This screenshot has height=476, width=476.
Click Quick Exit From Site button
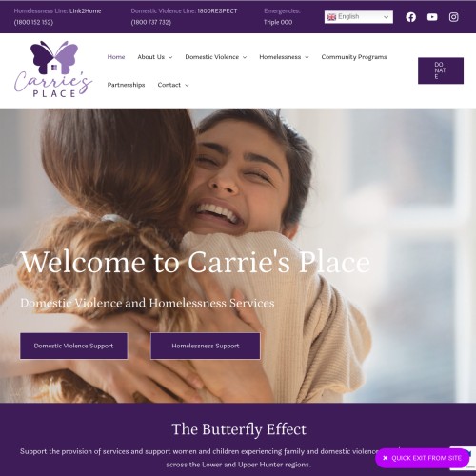[422, 458]
